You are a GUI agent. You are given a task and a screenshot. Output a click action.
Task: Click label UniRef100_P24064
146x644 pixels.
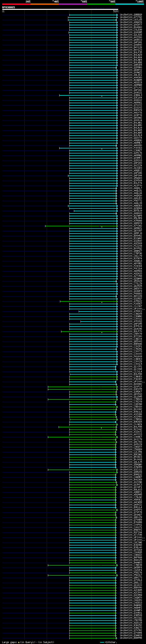coord(131,266)
